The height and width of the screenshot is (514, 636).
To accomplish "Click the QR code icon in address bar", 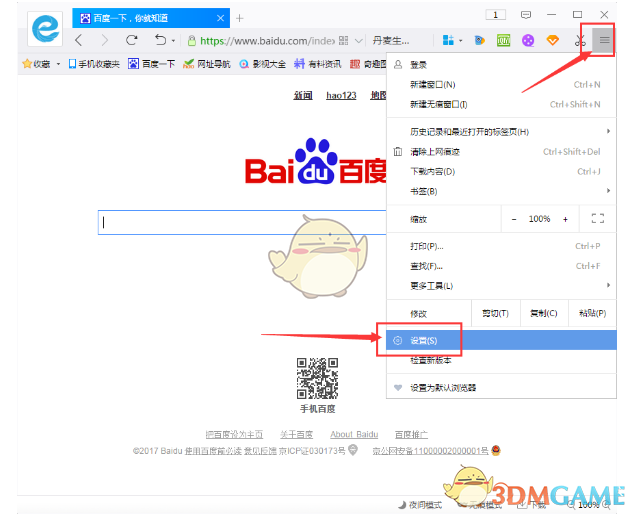I will (343, 41).
